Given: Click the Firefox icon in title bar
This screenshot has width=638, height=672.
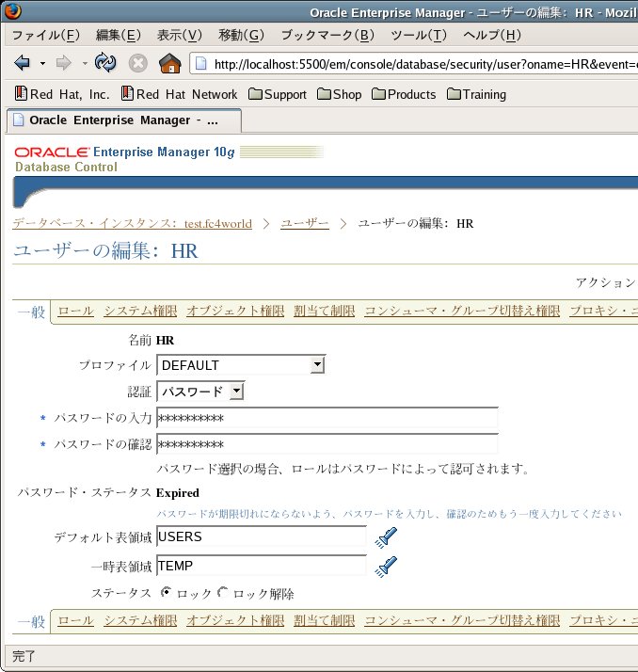Looking at the screenshot, I should pyautogui.click(x=12, y=11).
